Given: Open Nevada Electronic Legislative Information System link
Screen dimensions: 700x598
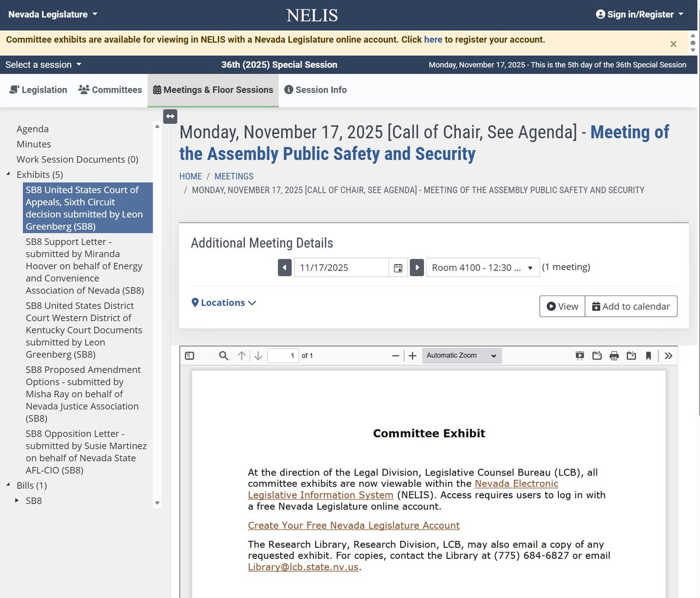Looking at the screenshot, I should (403, 489).
